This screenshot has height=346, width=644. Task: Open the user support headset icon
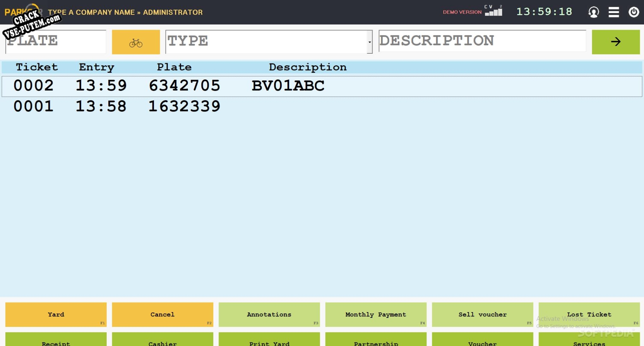[594, 12]
